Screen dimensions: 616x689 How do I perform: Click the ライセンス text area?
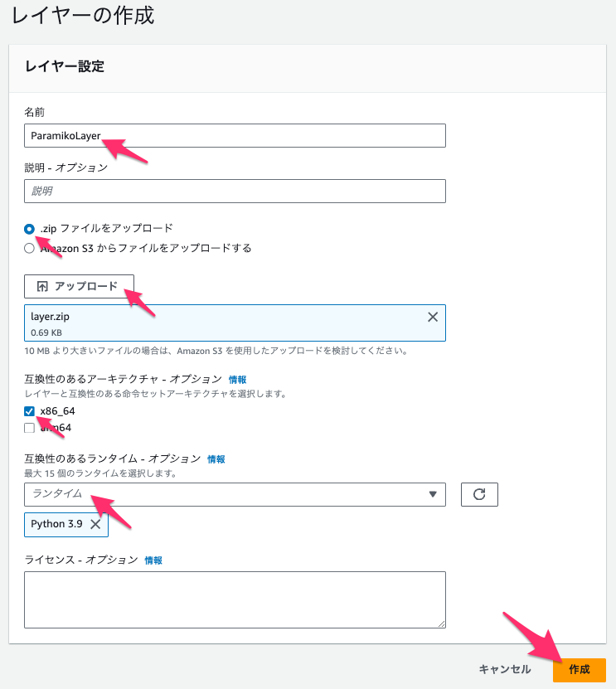pos(235,599)
